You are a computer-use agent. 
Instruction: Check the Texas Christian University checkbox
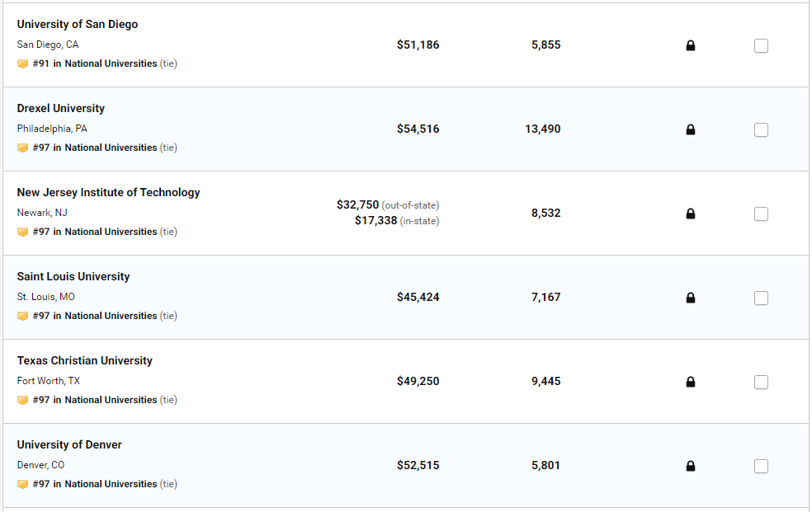(x=761, y=383)
